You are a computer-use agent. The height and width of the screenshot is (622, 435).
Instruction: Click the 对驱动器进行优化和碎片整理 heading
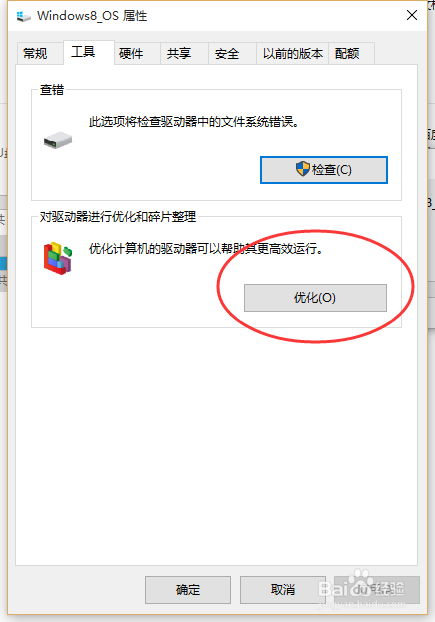118,217
